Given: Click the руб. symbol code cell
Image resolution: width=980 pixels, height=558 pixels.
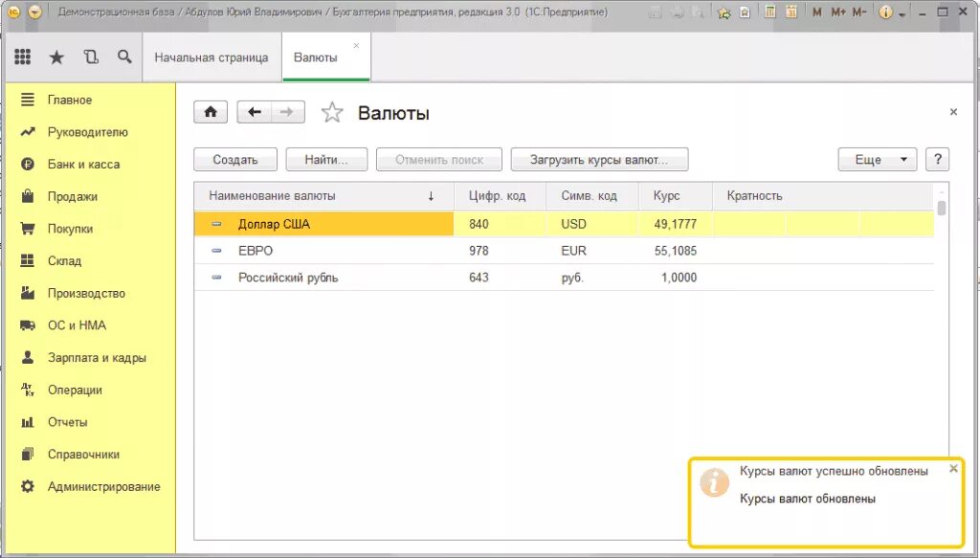Looking at the screenshot, I should [x=591, y=278].
